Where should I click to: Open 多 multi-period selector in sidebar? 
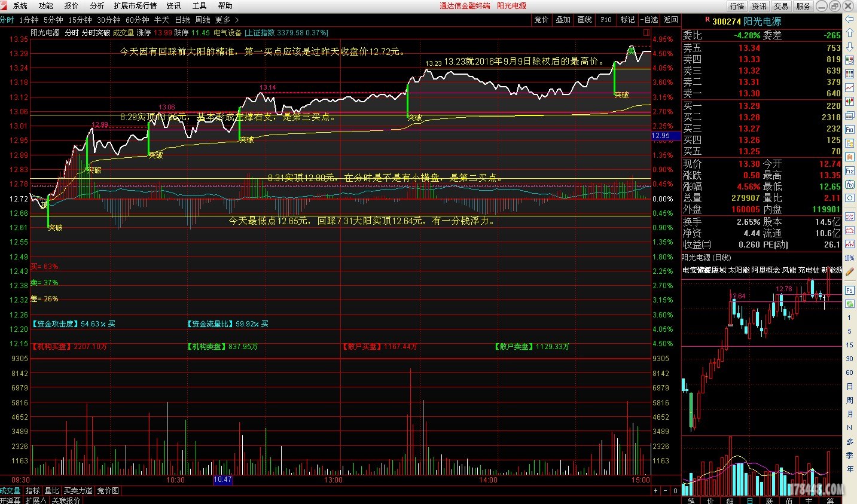pos(849,441)
